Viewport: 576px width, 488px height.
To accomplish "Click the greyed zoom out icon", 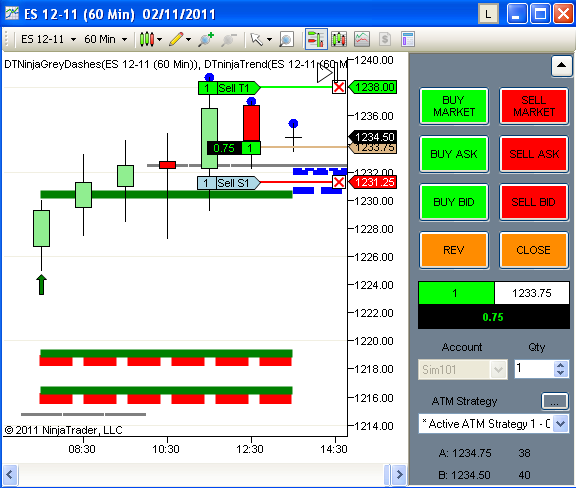I will [x=228, y=39].
